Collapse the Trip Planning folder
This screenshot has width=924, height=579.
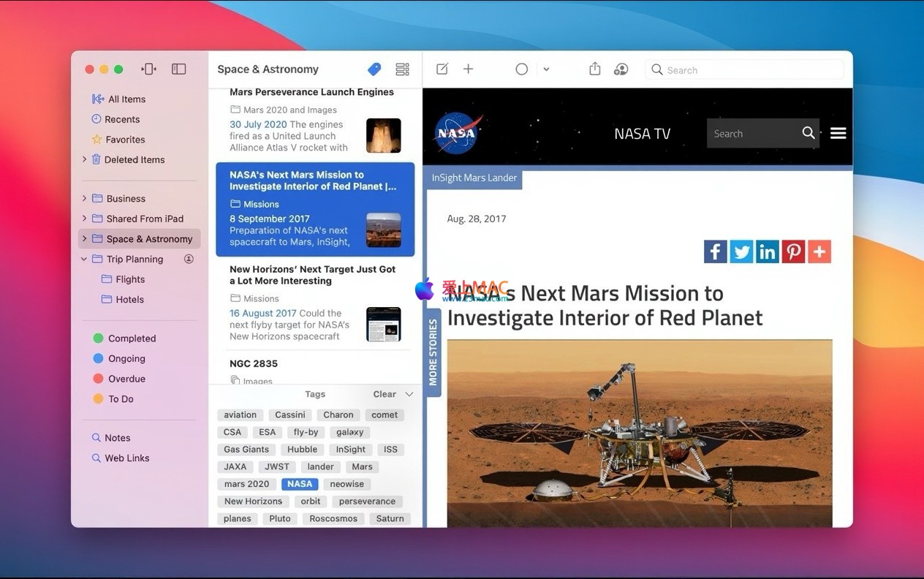(x=84, y=259)
